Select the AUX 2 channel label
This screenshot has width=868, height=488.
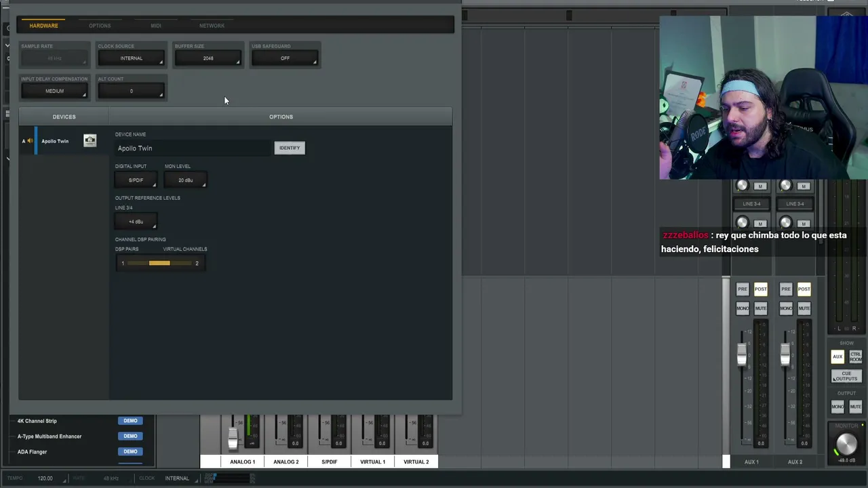[x=795, y=462]
